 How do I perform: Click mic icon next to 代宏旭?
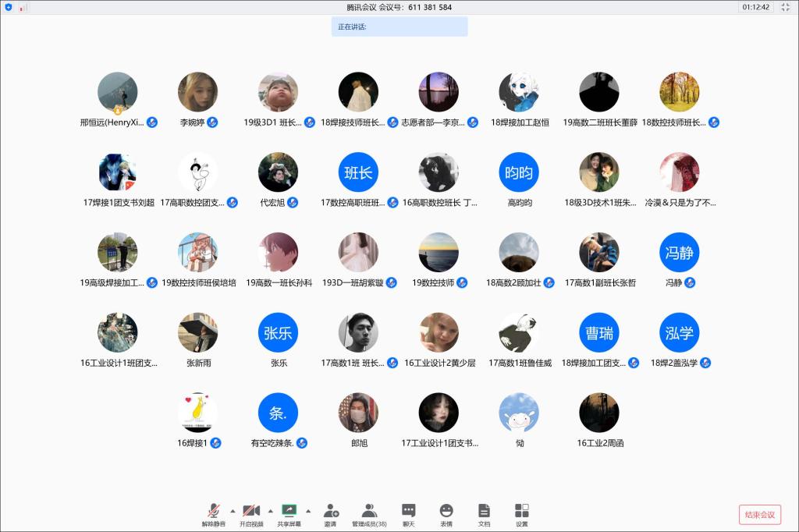[293, 203]
